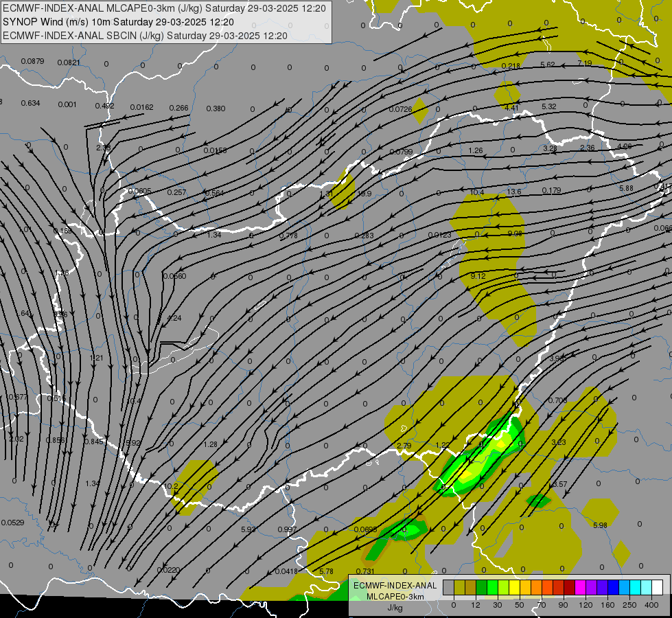The image size is (672, 618).
Task: Click the map value '4.41'
Action: pyautogui.click(x=511, y=108)
